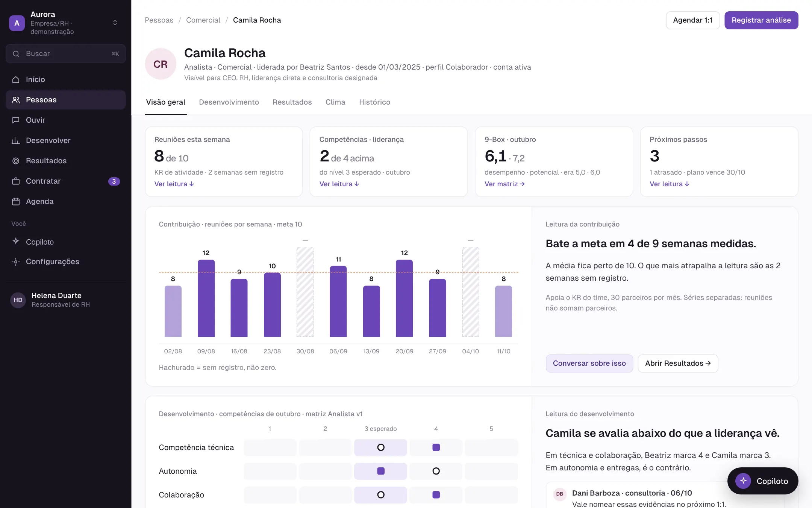Expand Ver leitura under Reuniões esta semana

[x=174, y=184]
